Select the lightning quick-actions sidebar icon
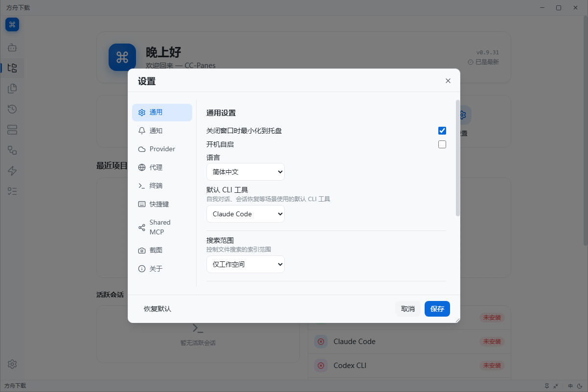 coord(12,170)
